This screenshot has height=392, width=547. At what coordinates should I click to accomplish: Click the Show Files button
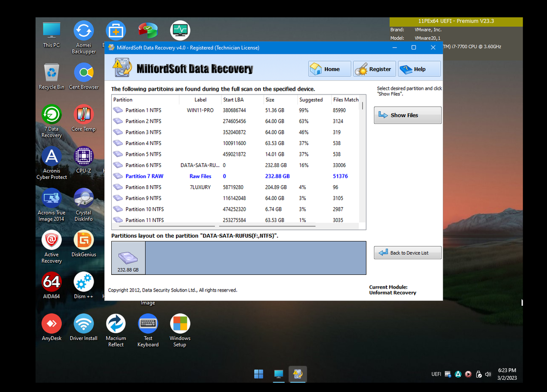pyautogui.click(x=407, y=115)
